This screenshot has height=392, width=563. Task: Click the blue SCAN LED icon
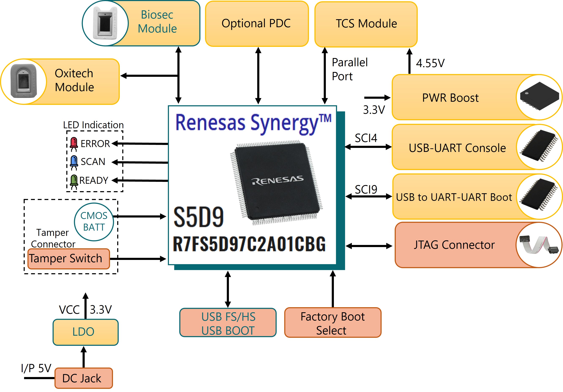point(74,163)
